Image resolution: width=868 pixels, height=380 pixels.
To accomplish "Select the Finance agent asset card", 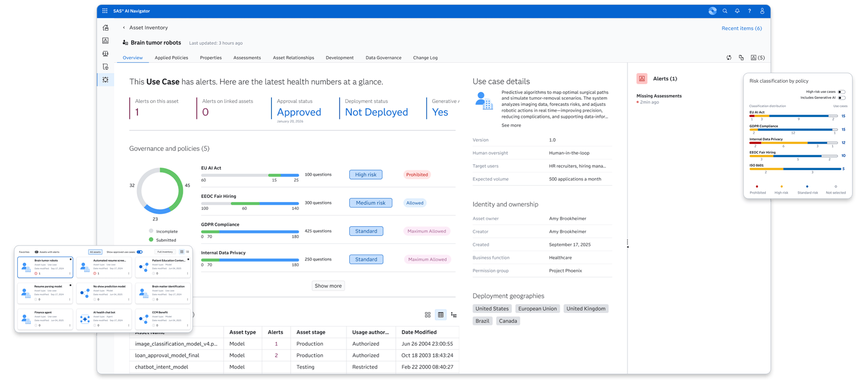I will point(45,319).
